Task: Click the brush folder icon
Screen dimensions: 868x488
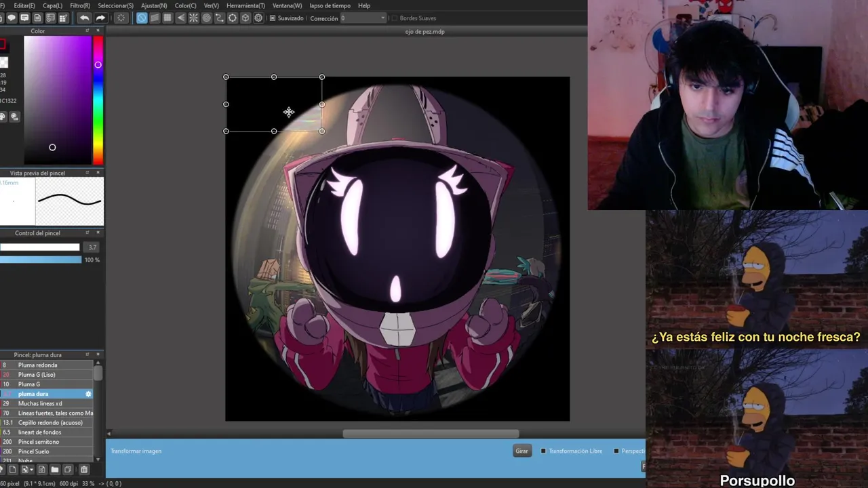Action: pyautogui.click(x=55, y=469)
